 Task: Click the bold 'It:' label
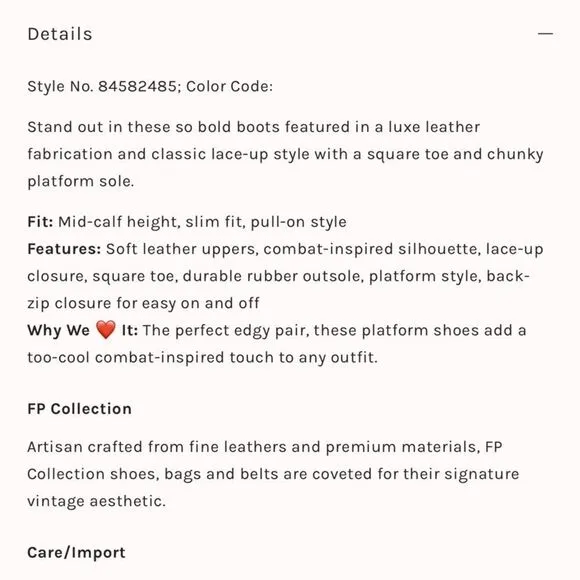click(130, 330)
